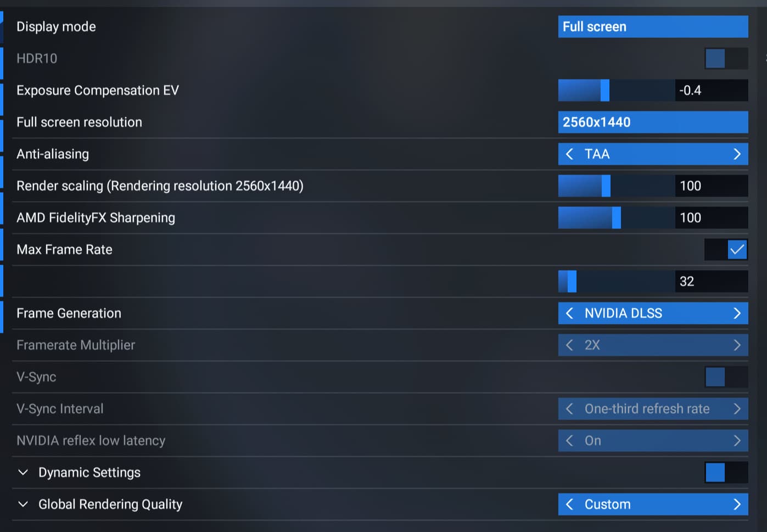Click the Custom rendering quality value
Screen dimensions: 767x532
(607, 504)
